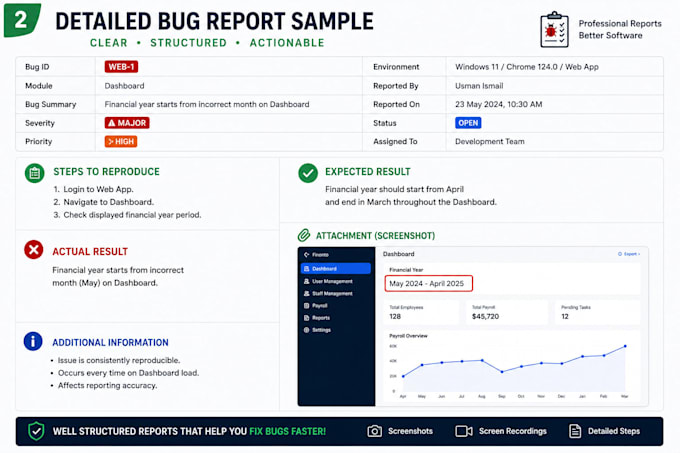Click the ADDITIONAL INFORMATION heading

pyautogui.click(x=111, y=342)
